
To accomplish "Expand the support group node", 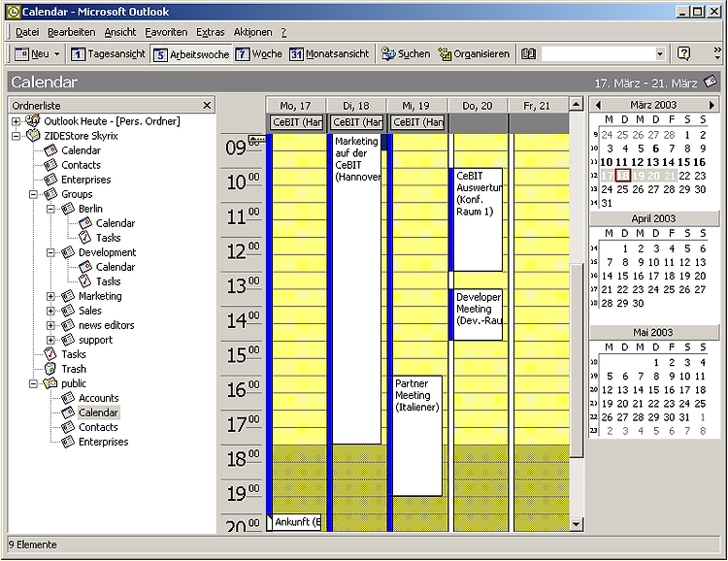I will click(x=50, y=340).
